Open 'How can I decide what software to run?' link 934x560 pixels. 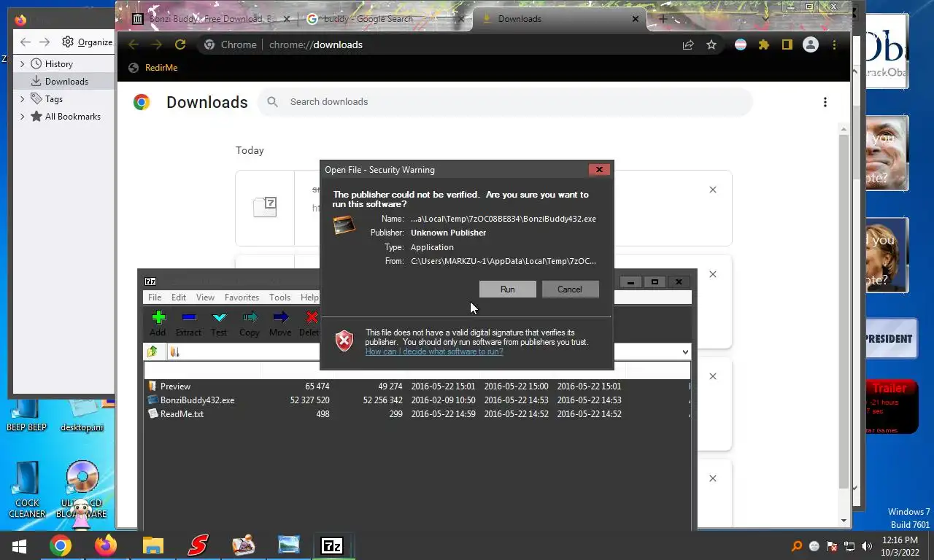pos(434,351)
